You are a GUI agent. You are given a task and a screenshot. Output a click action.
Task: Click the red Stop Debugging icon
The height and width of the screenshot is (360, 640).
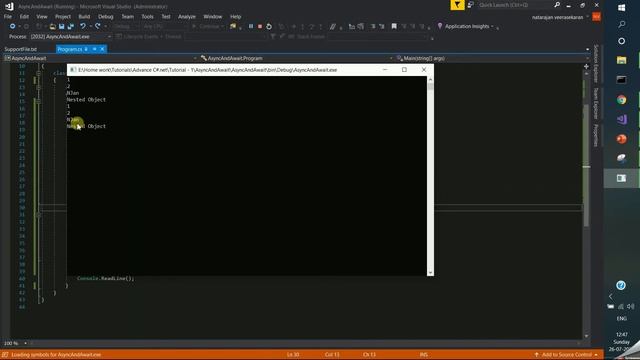[x=260, y=26]
